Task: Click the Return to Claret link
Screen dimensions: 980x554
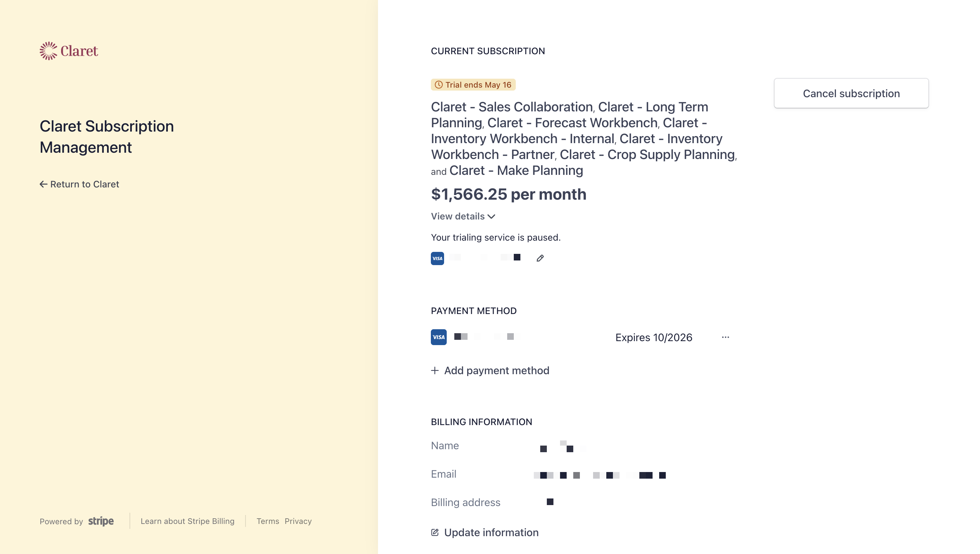Action: pyautogui.click(x=85, y=184)
